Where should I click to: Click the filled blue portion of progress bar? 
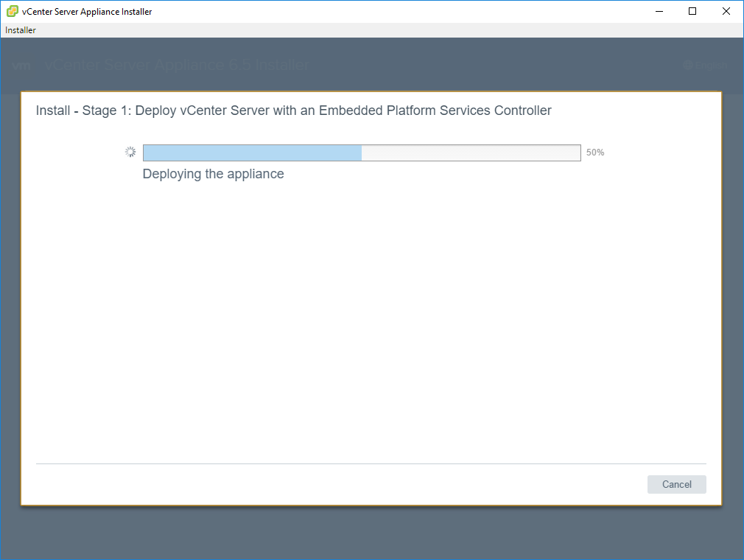point(252,153)
